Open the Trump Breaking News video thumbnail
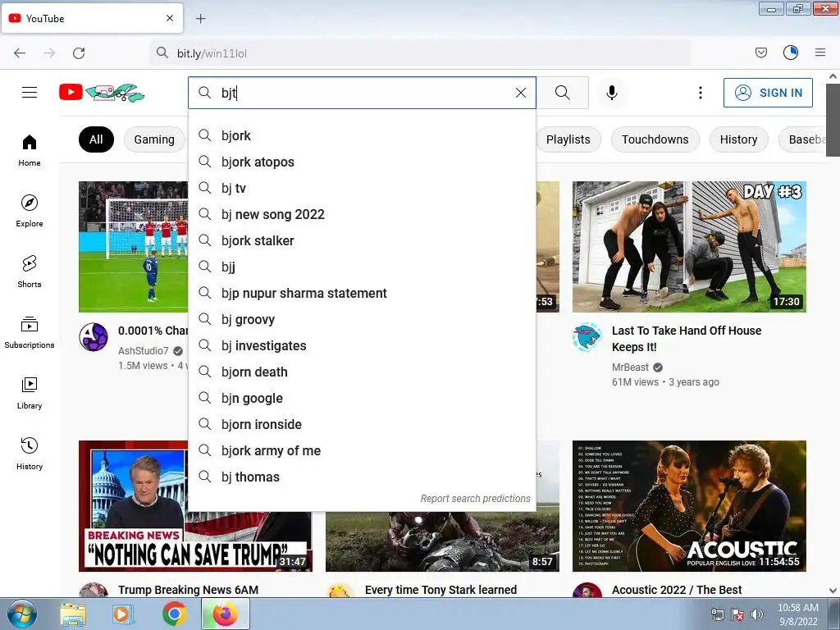The image size is (840, 630). pos(134,505)
